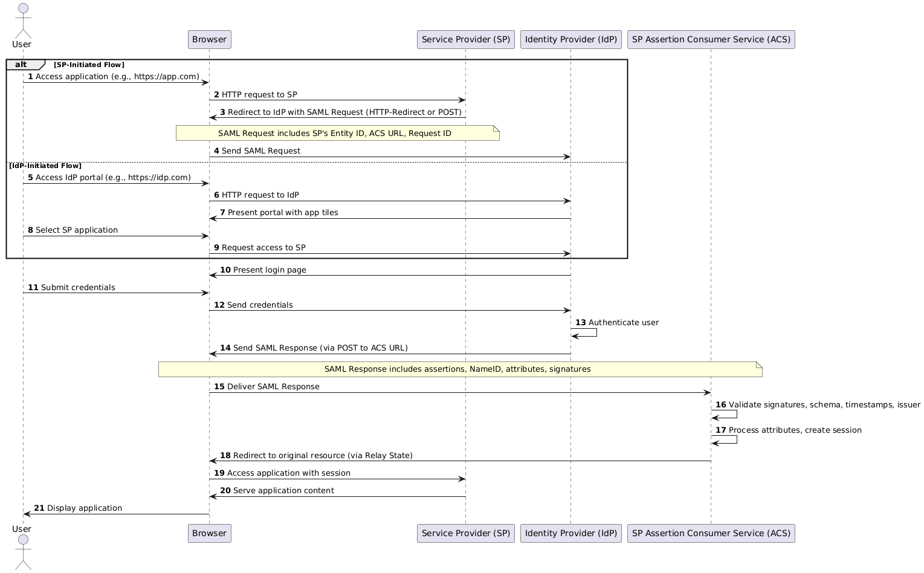Click the Service Provider (SP) participant box
The image size is (924, 573).
(x=465, y=39)
